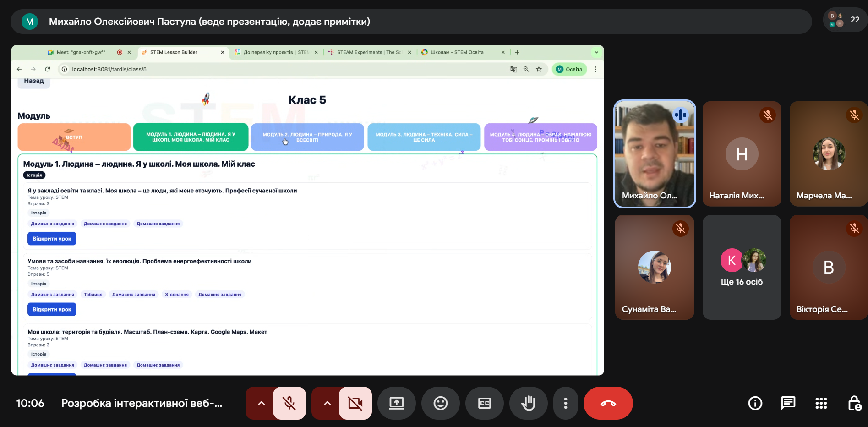Open host controls lock icon
Image resolution: width=868 pixels, height=427 pixels.
854,403
